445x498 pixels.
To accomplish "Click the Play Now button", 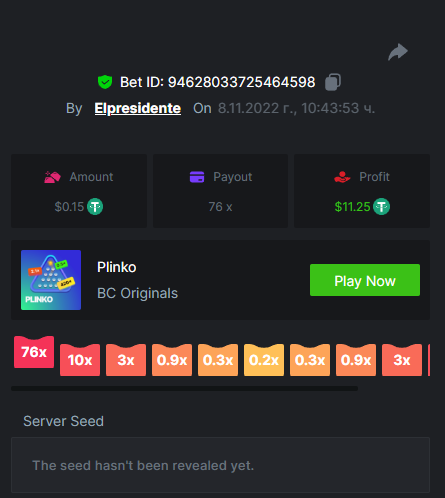I will tap(365, 280).
